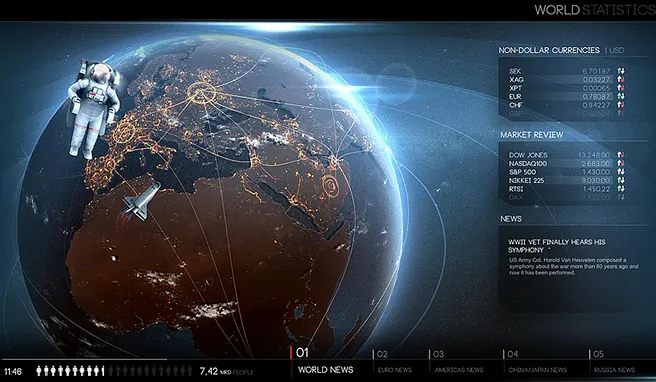Viewport: 656px width, 382px height.
Task: Click the RTSI value 1.450,22
Action: pos(596,189)
